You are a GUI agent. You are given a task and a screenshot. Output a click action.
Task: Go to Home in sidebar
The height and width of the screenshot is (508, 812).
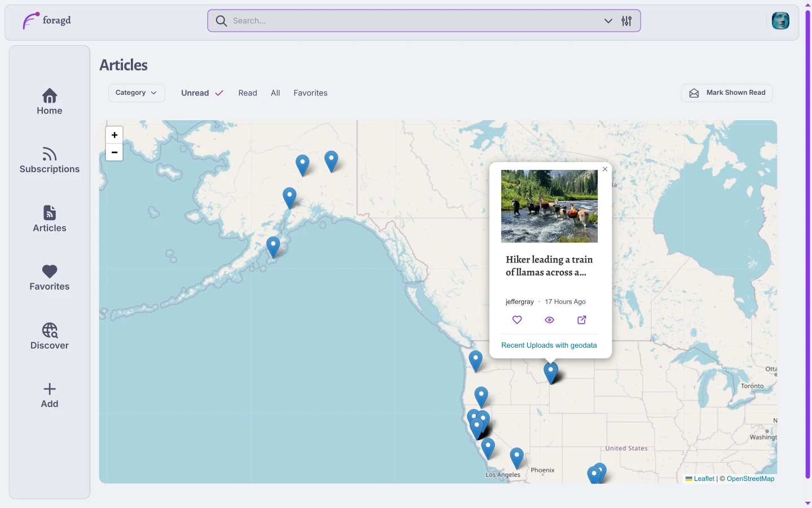click(50, 102)
